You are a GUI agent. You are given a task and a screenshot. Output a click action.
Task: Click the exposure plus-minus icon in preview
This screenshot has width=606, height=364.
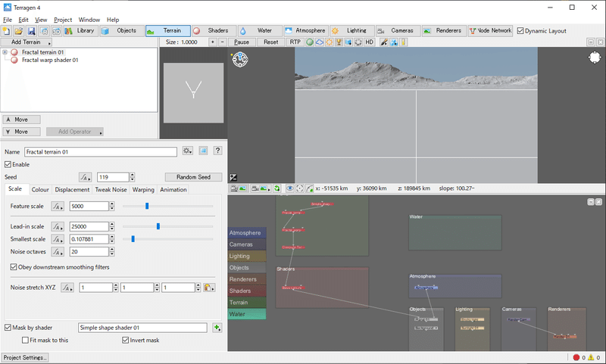(233, 178)
